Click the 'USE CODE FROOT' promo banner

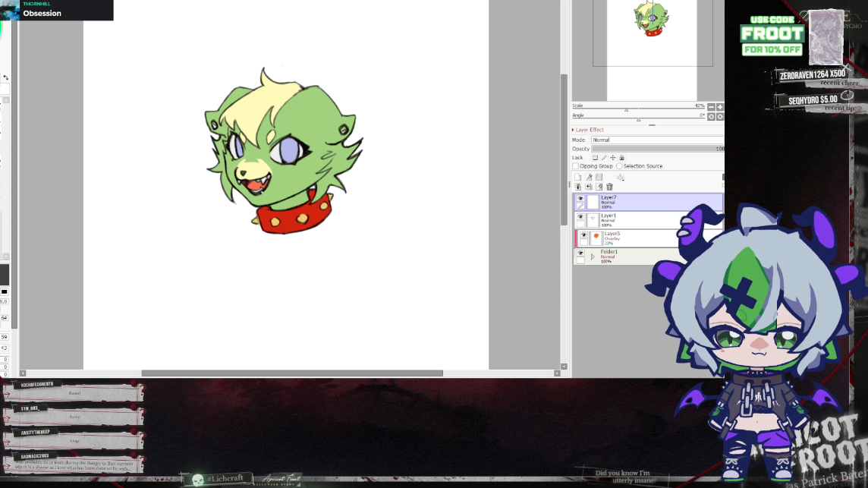[x=772, y=36]
